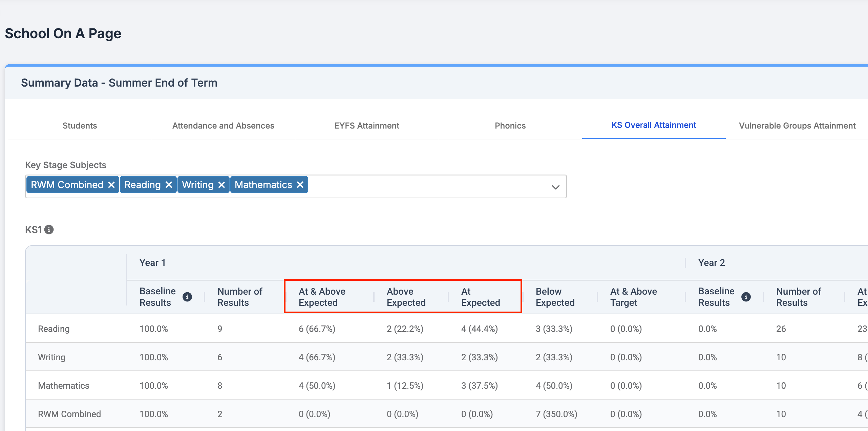Open the Students tab
Viewport: 868px width, 431px height.
(80, 126)
